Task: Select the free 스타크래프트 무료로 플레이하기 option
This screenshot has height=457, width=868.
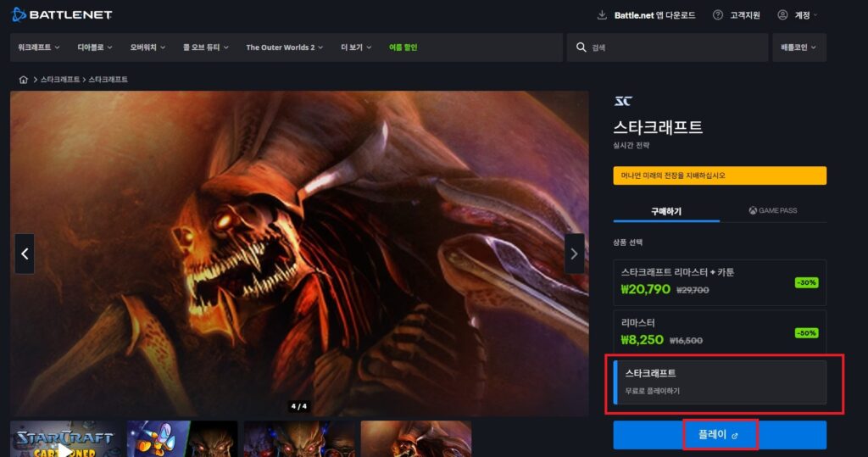Action: [720, 382]
